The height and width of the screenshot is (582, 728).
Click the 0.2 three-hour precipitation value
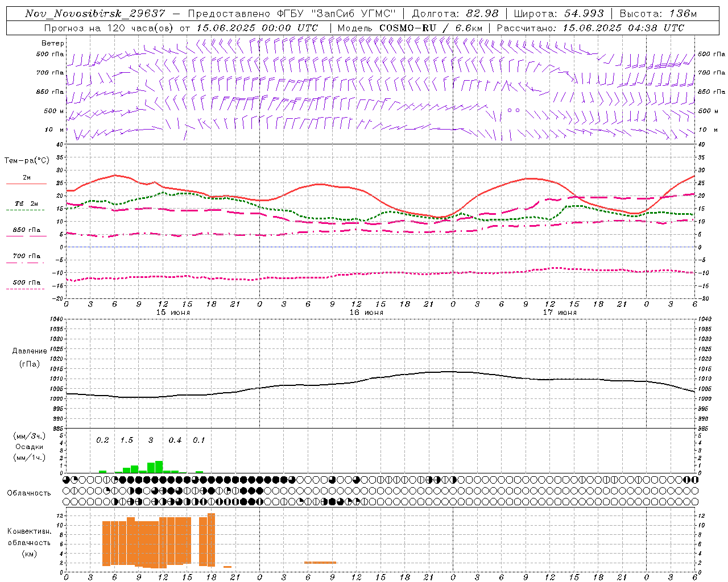102,440
